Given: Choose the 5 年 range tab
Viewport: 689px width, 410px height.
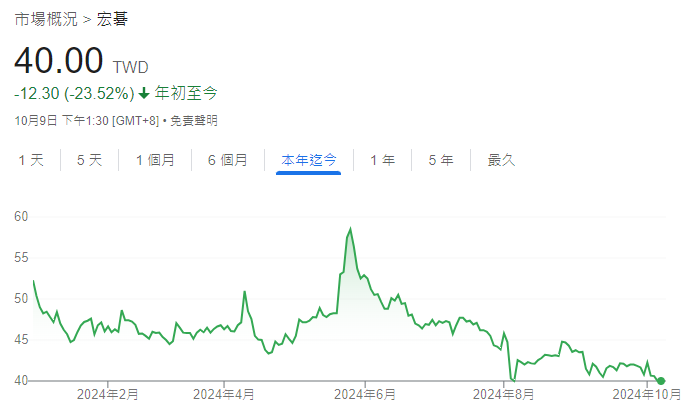Looking at the screenshot, I should [x=441, y=160].
